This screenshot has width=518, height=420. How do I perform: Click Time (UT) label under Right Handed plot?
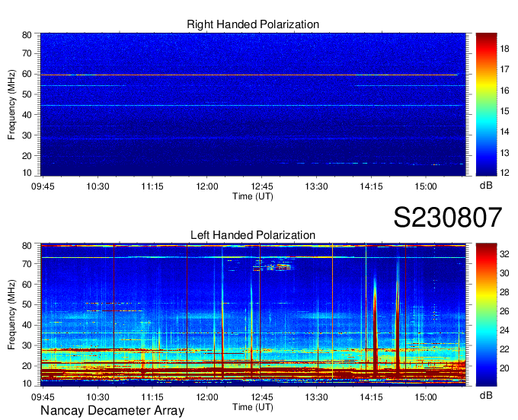tap(253, 196)
